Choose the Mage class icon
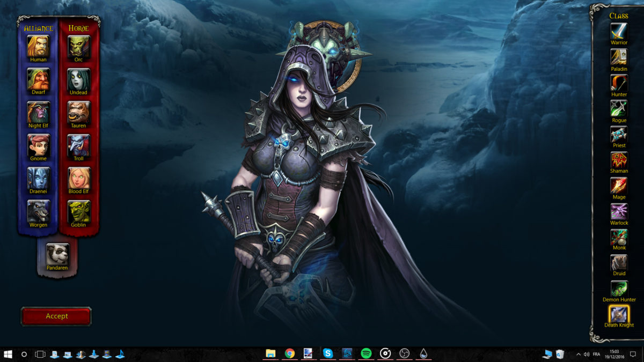 618,186
